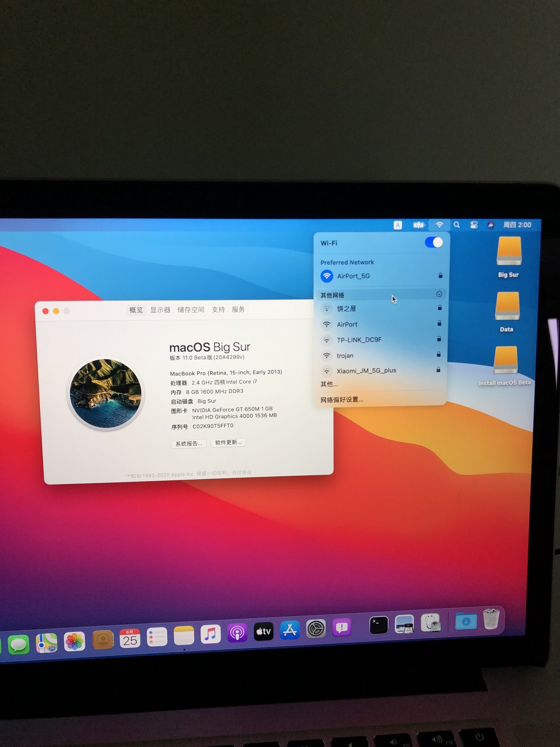Select the Big Sur desktop drive
This screenshot has width=560, height=747.
pyautogui.click(x=508, y=258)
